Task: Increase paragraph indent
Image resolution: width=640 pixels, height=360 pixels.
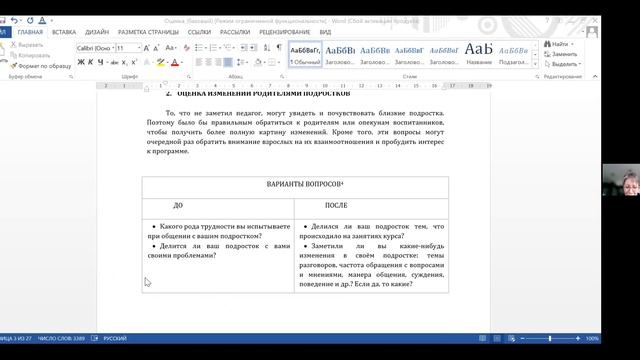Action: point(253,48)
